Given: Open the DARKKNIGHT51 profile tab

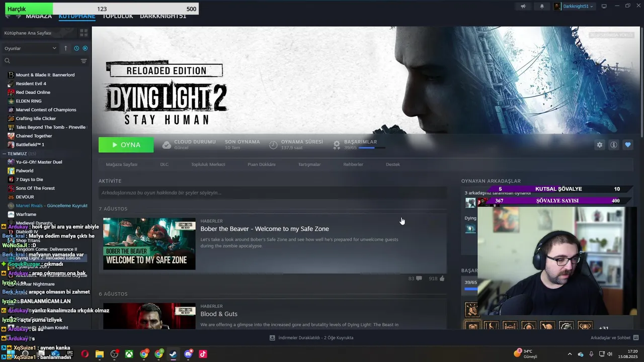Looking at the screenshot, I should [163, 17].
